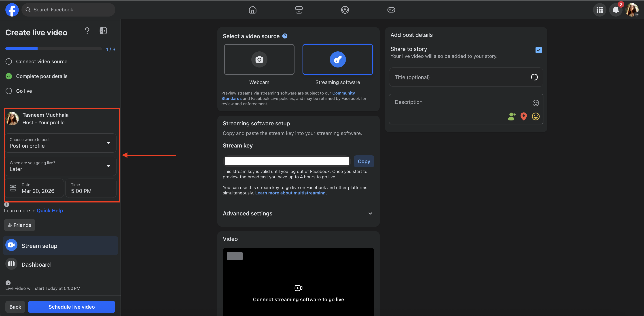Open the Marketplace icon in top navigation

(299, 10)
